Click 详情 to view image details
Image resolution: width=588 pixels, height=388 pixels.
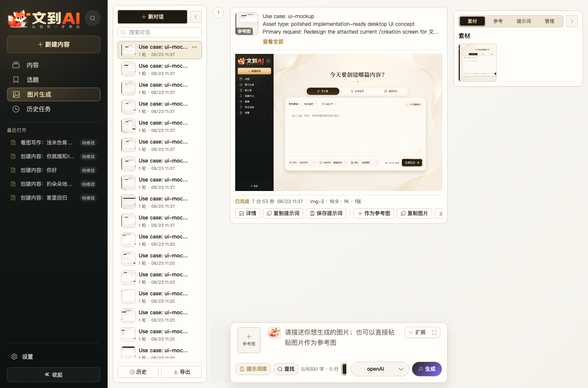click(248, 213)
